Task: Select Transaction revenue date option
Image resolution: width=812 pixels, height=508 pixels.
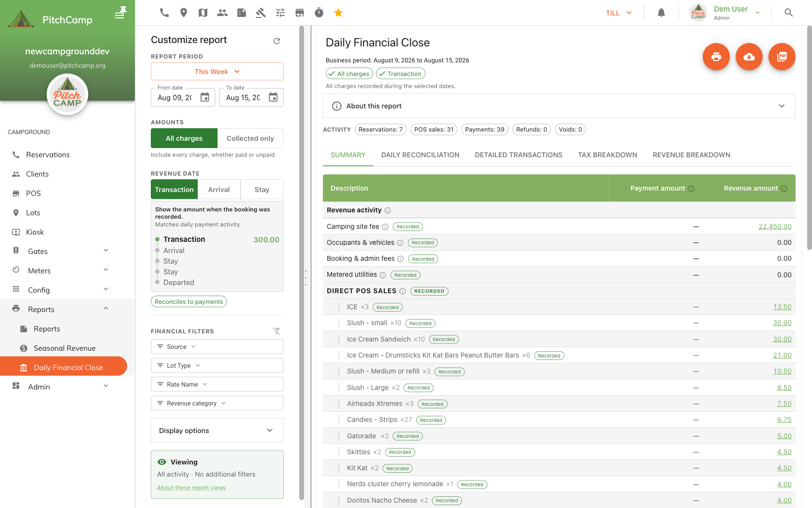Action: [174, 190]
